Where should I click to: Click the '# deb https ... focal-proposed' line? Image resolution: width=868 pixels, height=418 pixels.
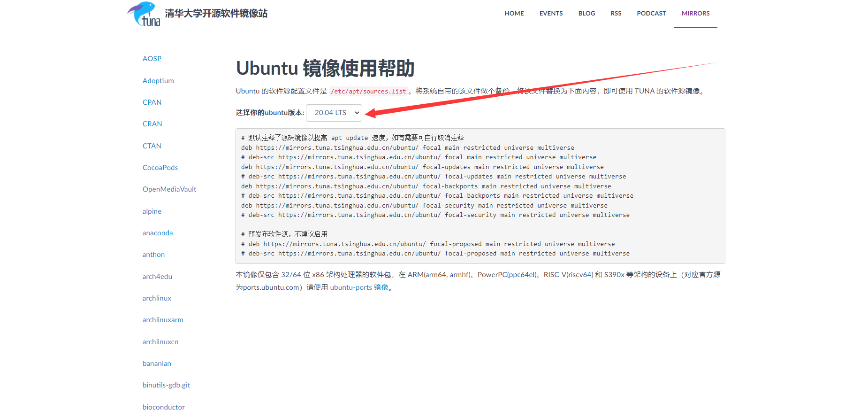[428, 244]
